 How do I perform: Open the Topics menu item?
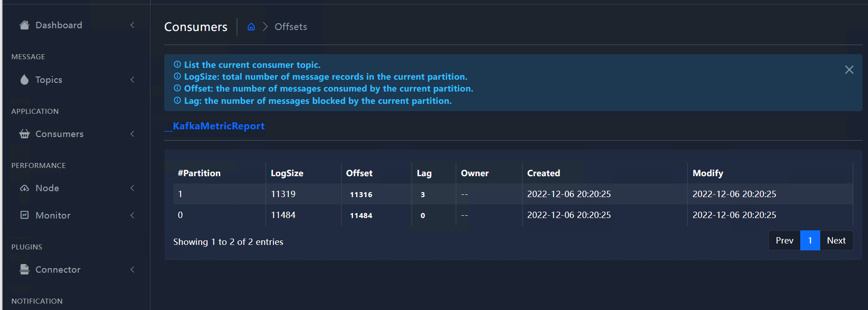[49, 80]
